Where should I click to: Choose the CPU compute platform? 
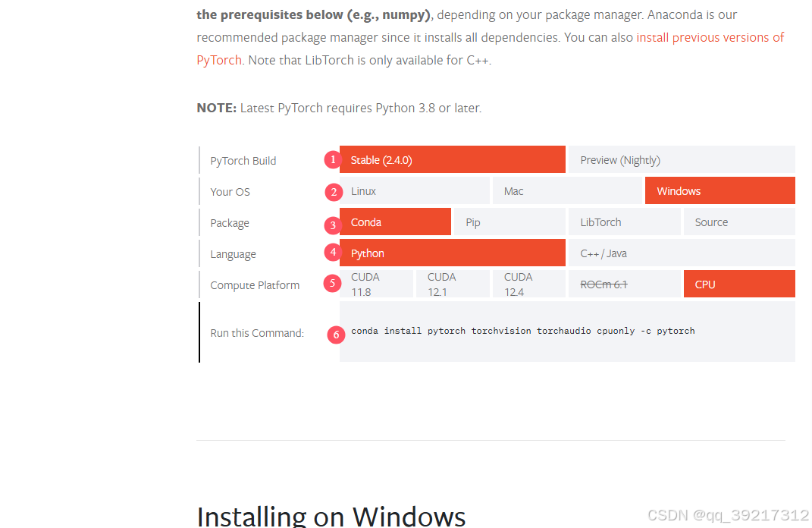(739, 284)
